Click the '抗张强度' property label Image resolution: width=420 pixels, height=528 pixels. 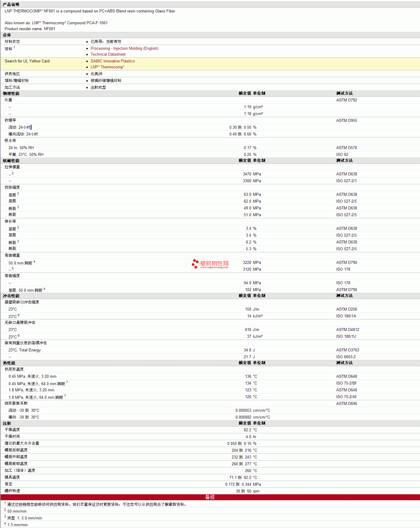(12, 188)
